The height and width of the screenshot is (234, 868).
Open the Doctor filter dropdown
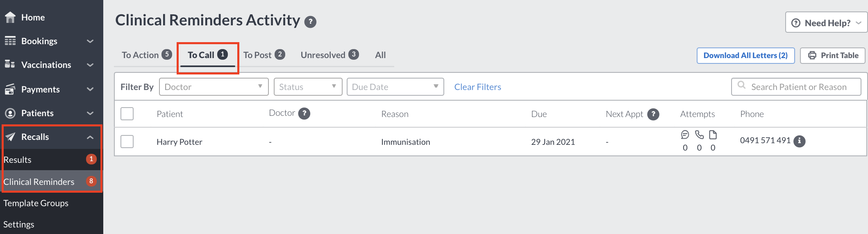pyautogui.click(x=214, y=87)
